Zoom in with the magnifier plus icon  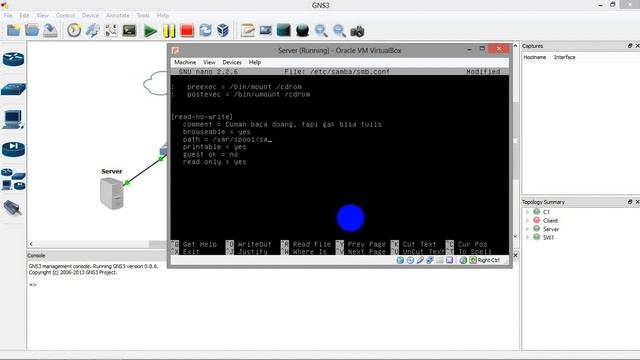(321, 31)
